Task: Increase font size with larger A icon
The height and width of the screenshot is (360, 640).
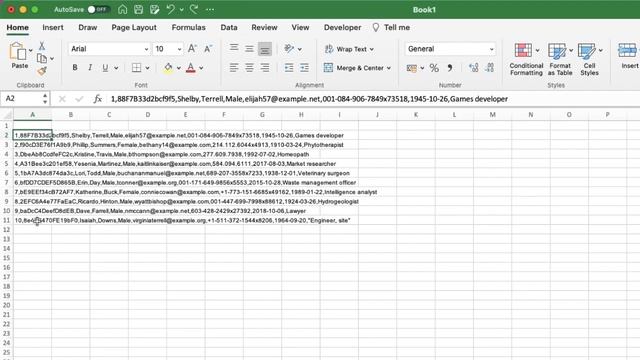Action: point(192,49)
